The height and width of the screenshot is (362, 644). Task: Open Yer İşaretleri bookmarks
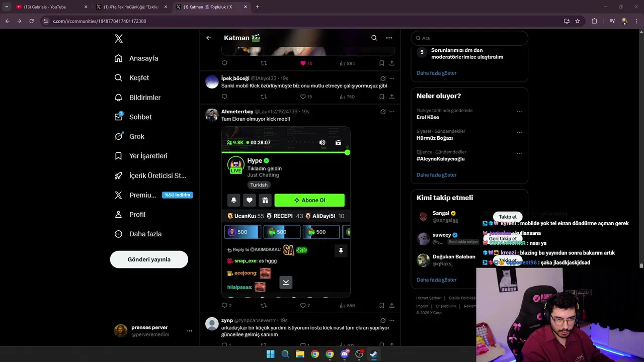141,156
